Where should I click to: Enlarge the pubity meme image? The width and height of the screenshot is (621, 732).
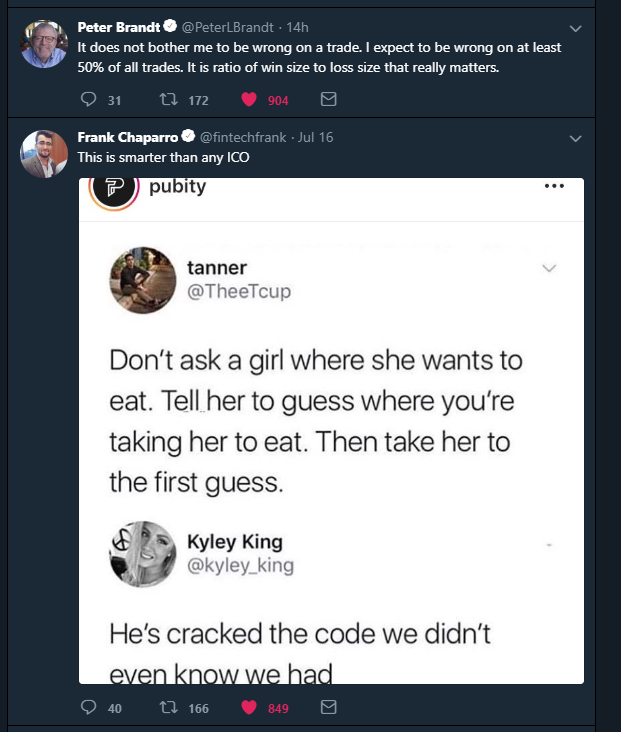click(331, 430)
